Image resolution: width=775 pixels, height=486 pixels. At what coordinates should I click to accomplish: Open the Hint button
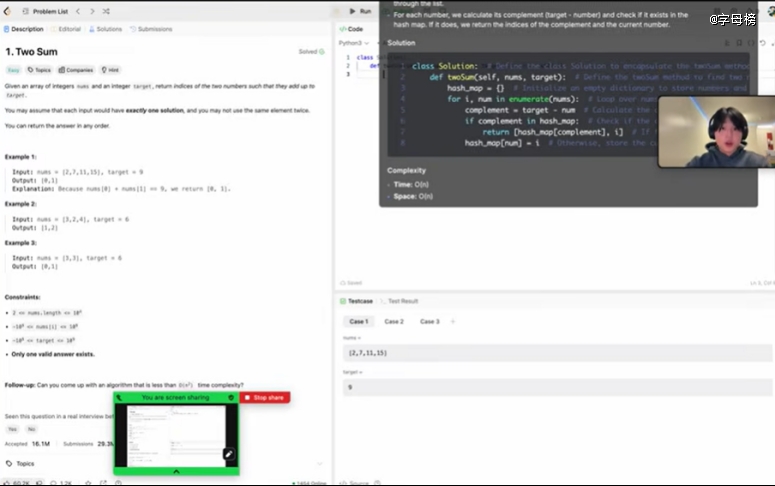click(110, 70)
